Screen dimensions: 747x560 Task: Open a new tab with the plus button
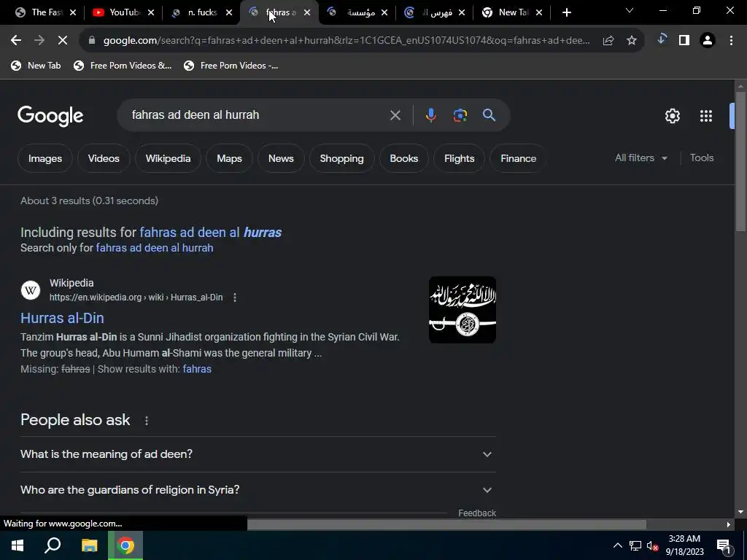(x=566, y=12)
